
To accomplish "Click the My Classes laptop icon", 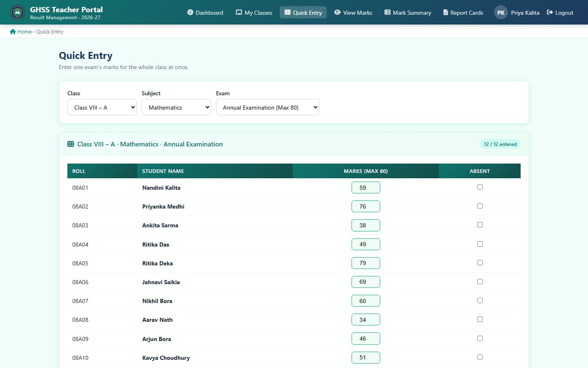I will (x=239, y=12).
